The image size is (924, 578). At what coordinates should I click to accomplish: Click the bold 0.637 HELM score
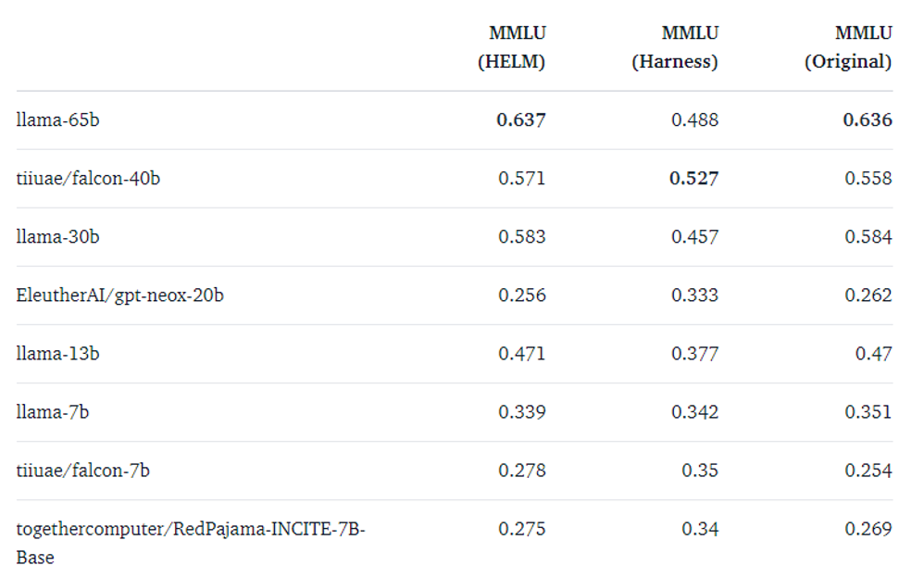[521, 120]
